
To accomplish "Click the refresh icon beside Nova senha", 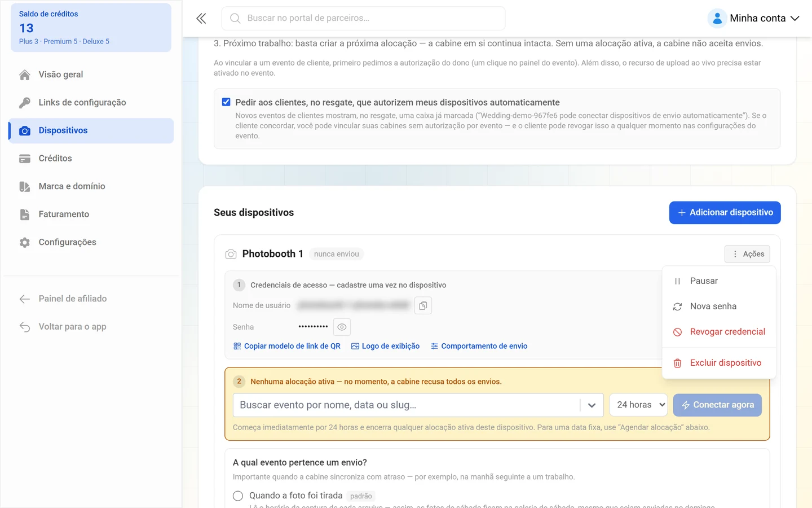I will click(x=678, y=306).
